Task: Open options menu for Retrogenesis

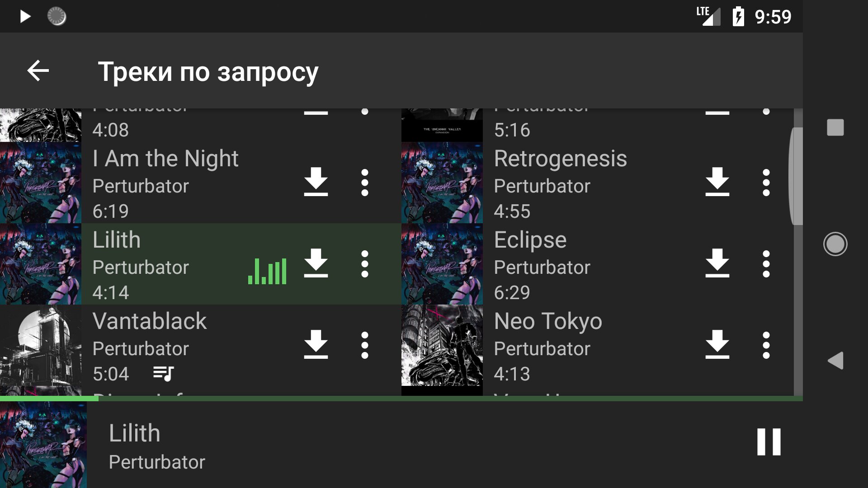Action: pyautogui.click(x=766, y=183)
